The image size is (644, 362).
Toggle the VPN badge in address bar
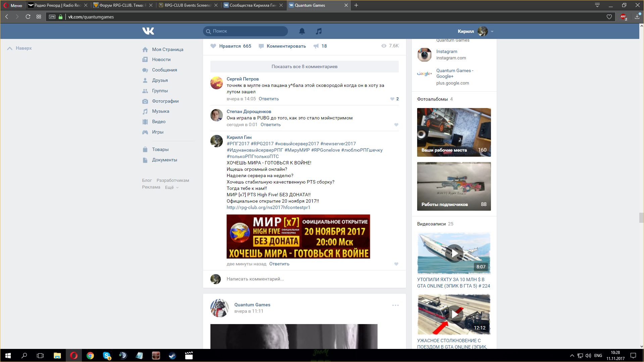pyautogui.click(x=52, y=17)
